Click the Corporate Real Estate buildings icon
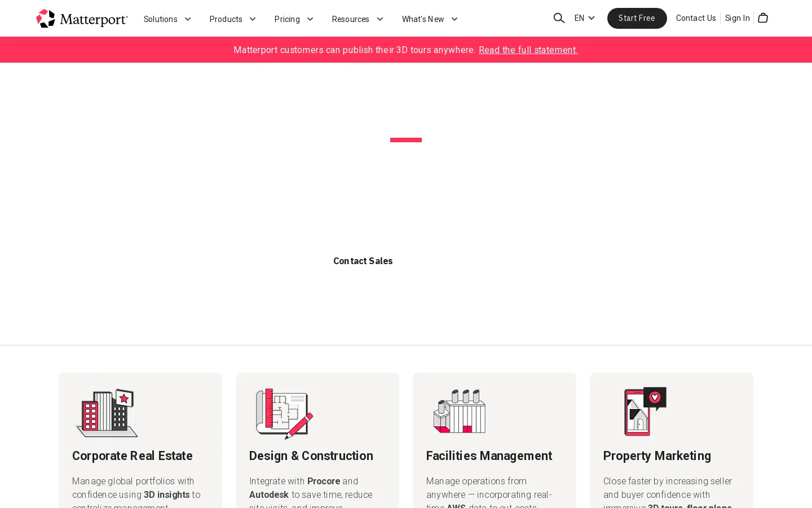The width and height of the screenshot is (812, 508). point(107,413)
